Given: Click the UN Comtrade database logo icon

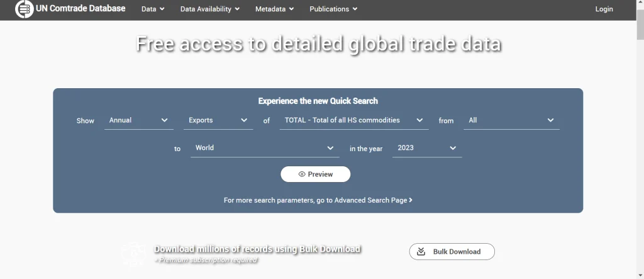Looking at the screenshot, I should (x=25, y=9).
